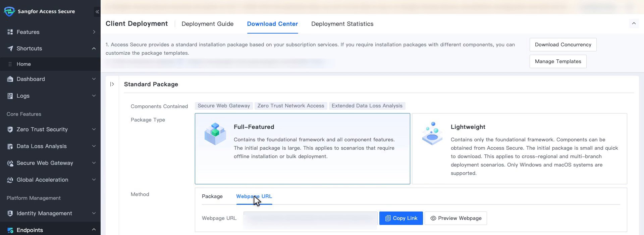
Task: Click the Zero Trust Network Access tag
Action: [291, 106]
